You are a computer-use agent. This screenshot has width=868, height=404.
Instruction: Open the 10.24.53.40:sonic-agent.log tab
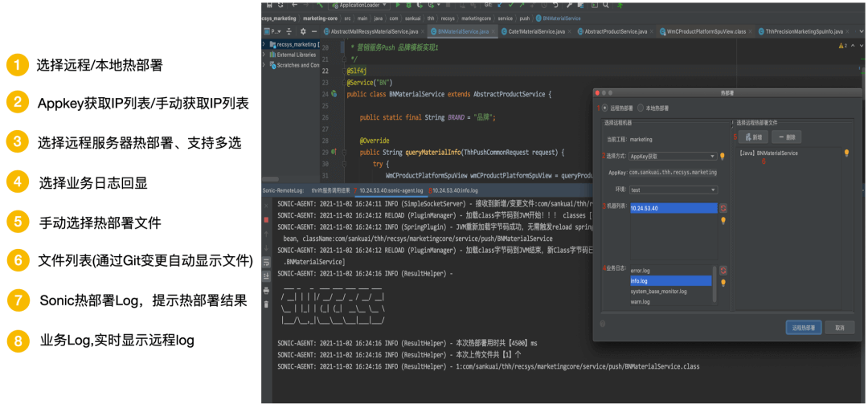392,190
